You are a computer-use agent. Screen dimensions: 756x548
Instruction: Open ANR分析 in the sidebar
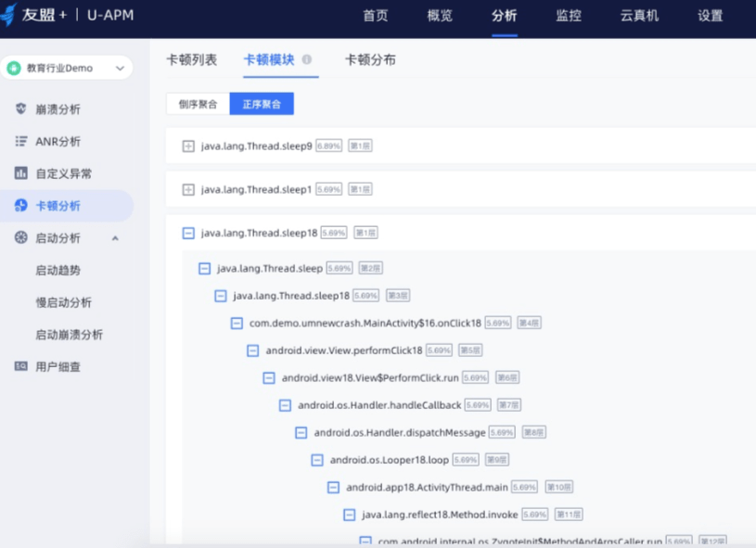tap(58, 141)
